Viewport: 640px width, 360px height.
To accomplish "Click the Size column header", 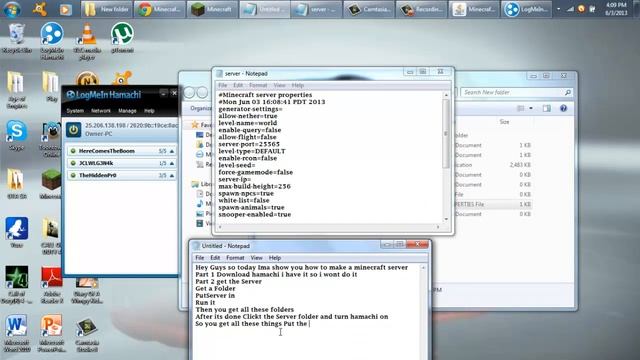I will 504,122.
